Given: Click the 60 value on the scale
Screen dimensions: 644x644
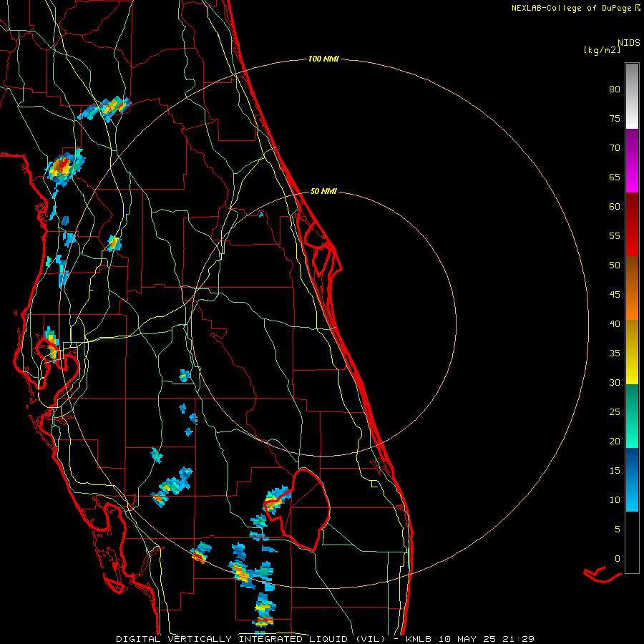Looking at the screenshot, I should [615, 207].
